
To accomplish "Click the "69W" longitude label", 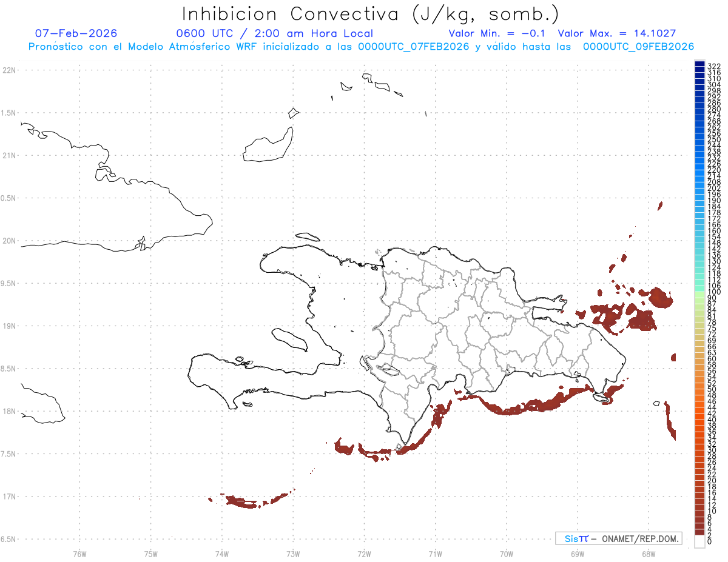I will point(578,554).
